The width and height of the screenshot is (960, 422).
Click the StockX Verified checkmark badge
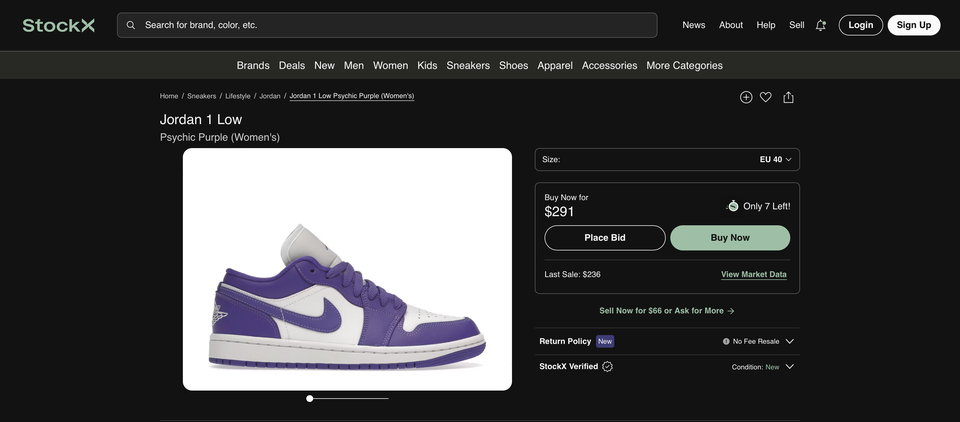point(607,366)
